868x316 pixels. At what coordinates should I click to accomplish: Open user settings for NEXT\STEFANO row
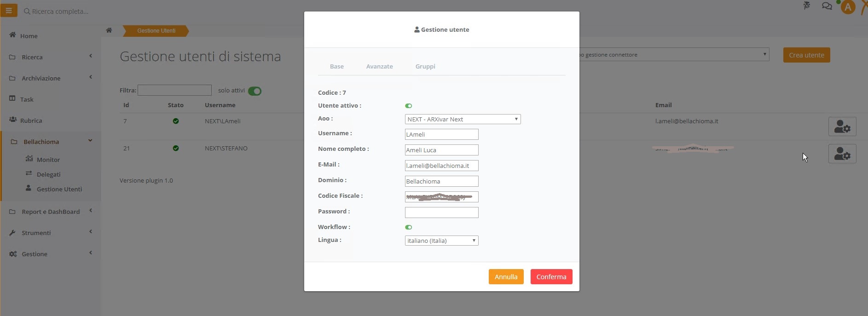842,154
